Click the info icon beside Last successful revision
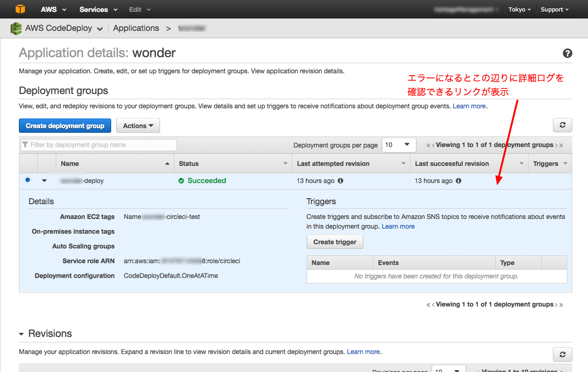This screenshot has width=588, height=372. tap(458, 181)
